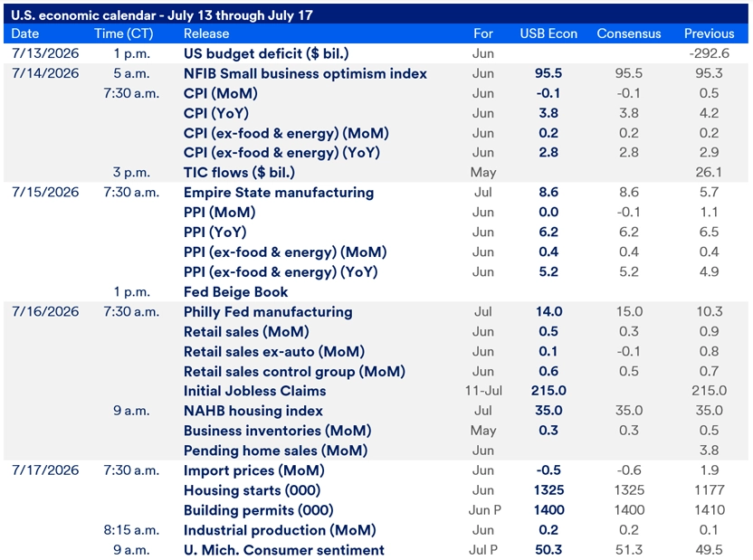The image size is (753, 560).
Task: Select the date cell 7/15/2026
Action: [x=45, y=192]
